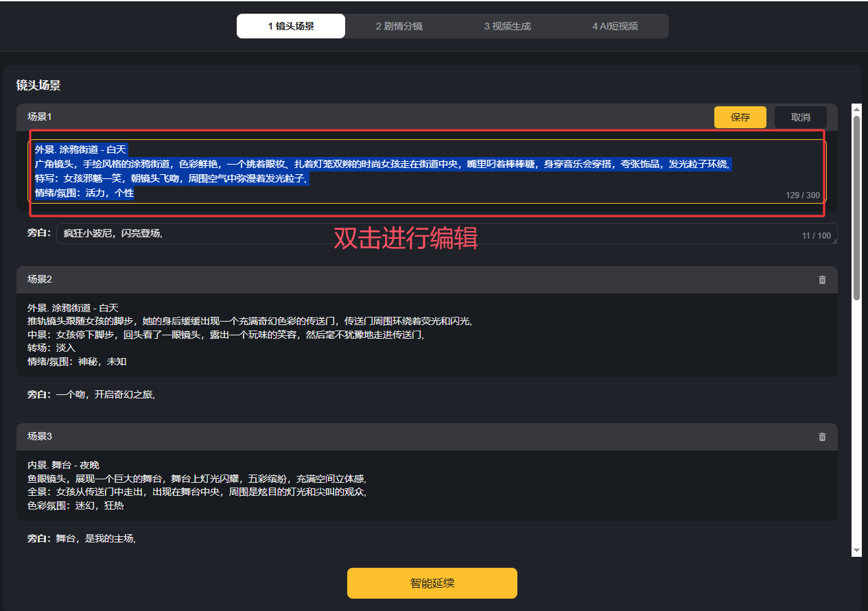The width and height of the screenshot is (868, 611).
Task: Click the 场景3 line 色彩氛围：迷幻，狂热
Action: click(75, 505)
